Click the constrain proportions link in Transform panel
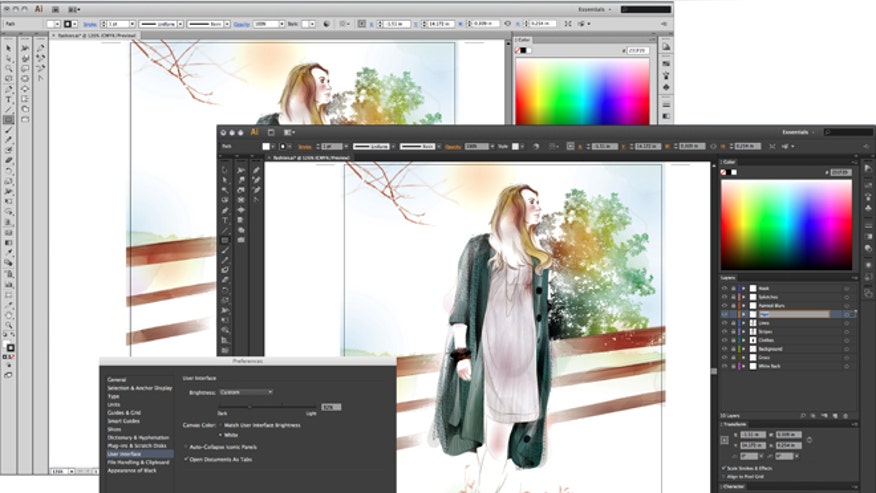Image resolution: width=876 pixels, height=493 pixels. pyautogui.click(x=810, y=440)
